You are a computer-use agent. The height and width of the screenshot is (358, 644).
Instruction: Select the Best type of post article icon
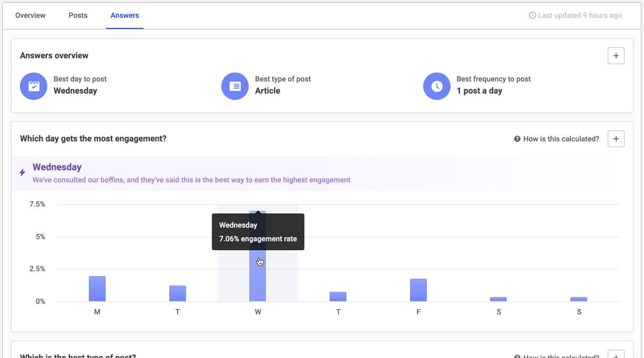tap(234, 86)
